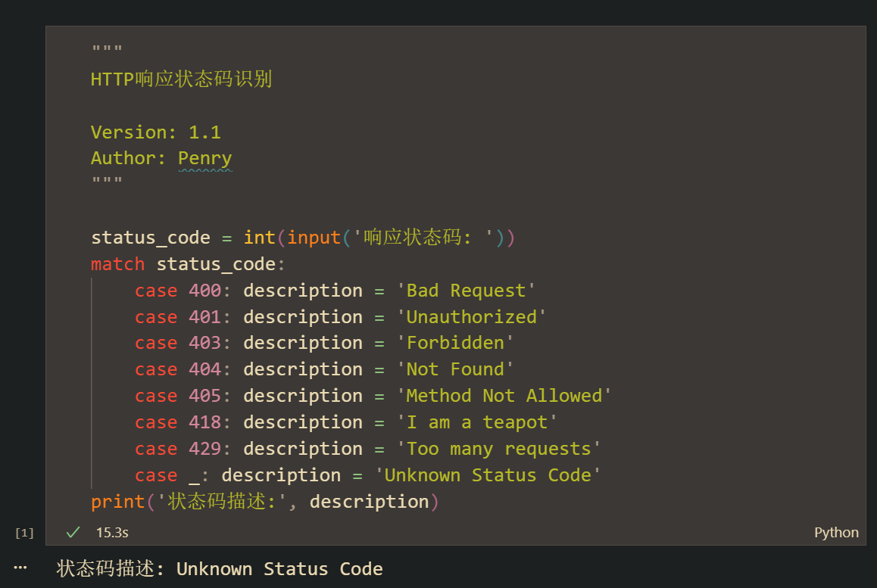Viewport: 877px width, 588px height.
Task: Click the input function name
Action: (x=314, y=238)
